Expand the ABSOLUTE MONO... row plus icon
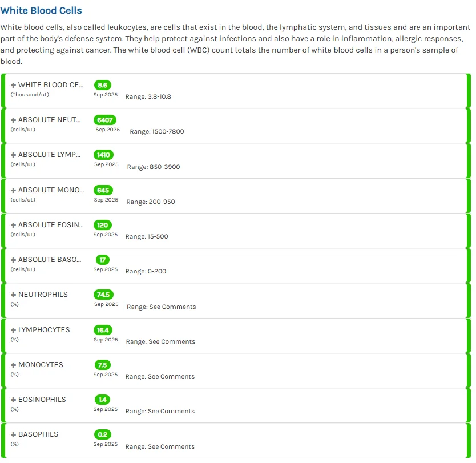Viewport: 476px width, 463px height. 13,190
